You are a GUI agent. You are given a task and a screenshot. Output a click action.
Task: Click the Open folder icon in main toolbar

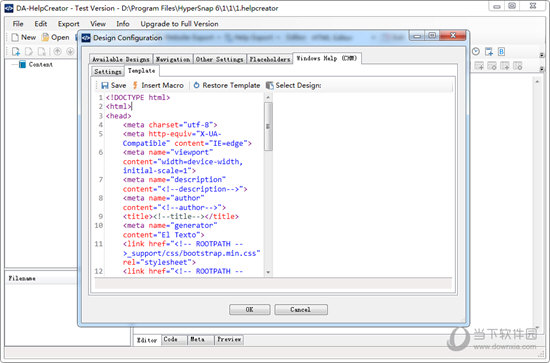click(45, 37)
